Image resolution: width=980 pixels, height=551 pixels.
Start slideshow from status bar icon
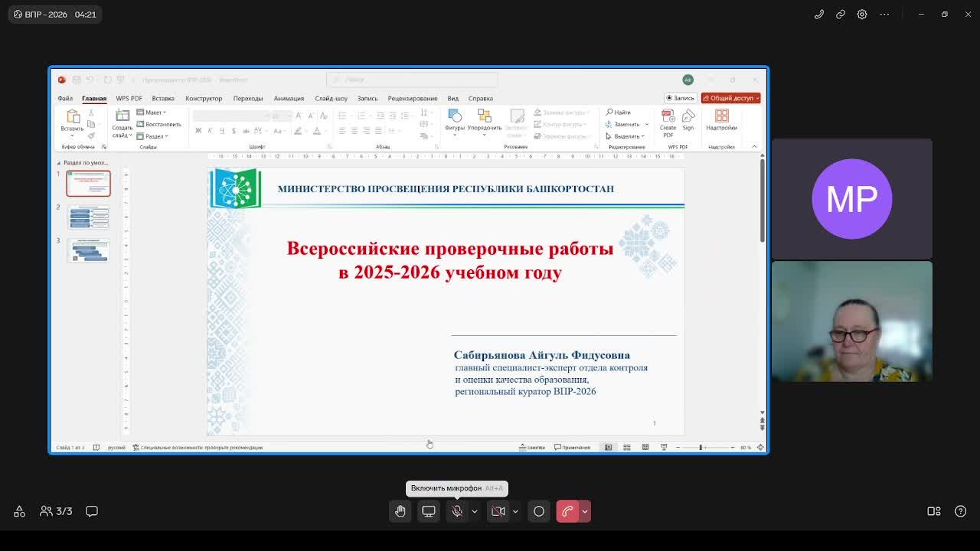(664, 447)
